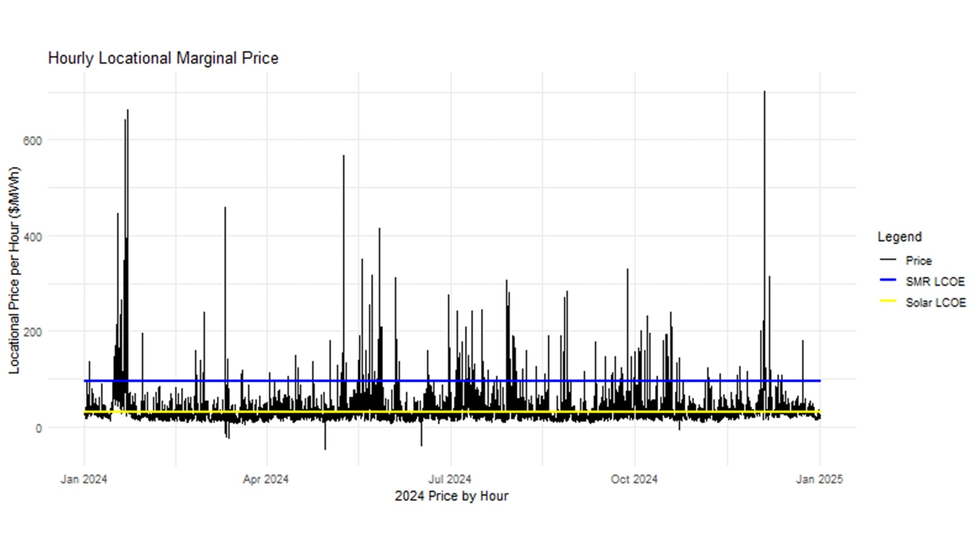
Task: Click the 0 y-axis tick label
Action: coord(38,429)
